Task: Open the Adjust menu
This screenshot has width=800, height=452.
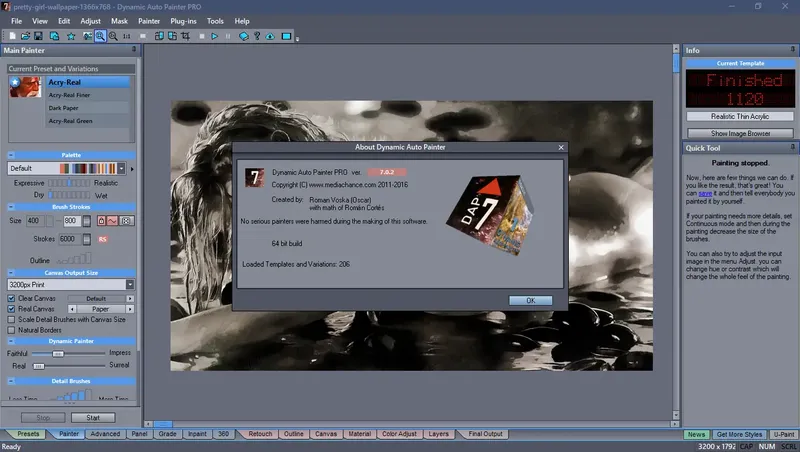Action: (x=90, y=21)
